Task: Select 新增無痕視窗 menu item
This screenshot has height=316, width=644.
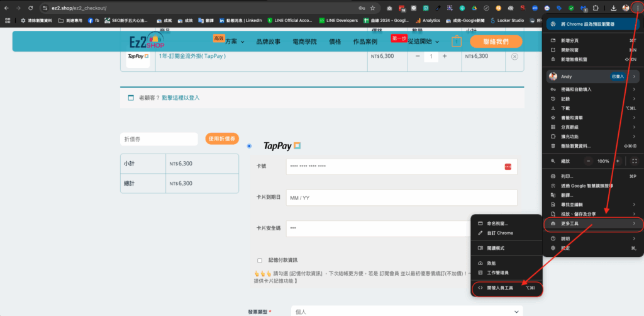Action: (594, 60)
